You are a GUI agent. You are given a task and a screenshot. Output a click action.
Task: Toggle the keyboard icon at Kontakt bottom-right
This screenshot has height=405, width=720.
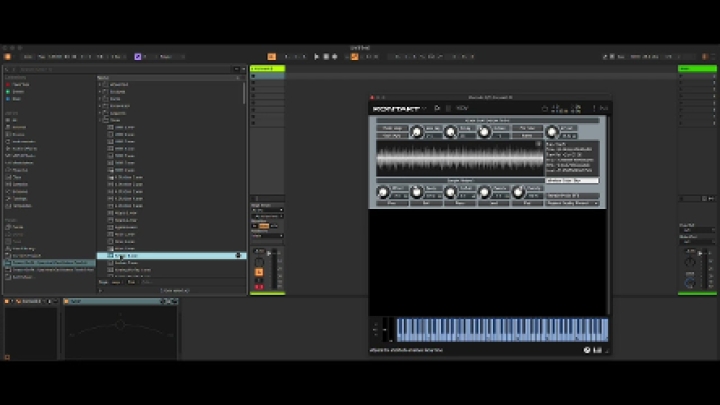(597, 350)
